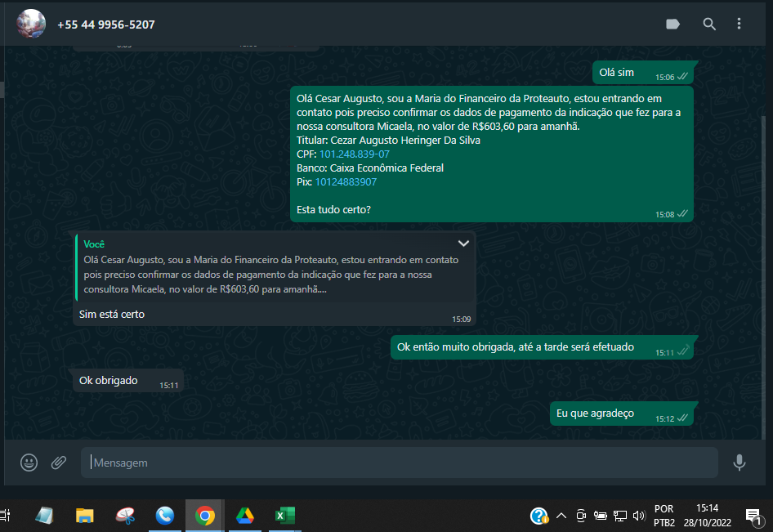This screenshot has height=532, width=773.
Task: Open Google Chrome from the taskbar
Action: pyautogui.click(x=205, y=516)
